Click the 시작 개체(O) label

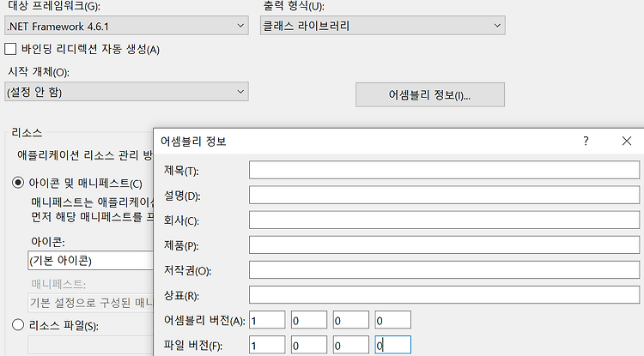(39, 72)
